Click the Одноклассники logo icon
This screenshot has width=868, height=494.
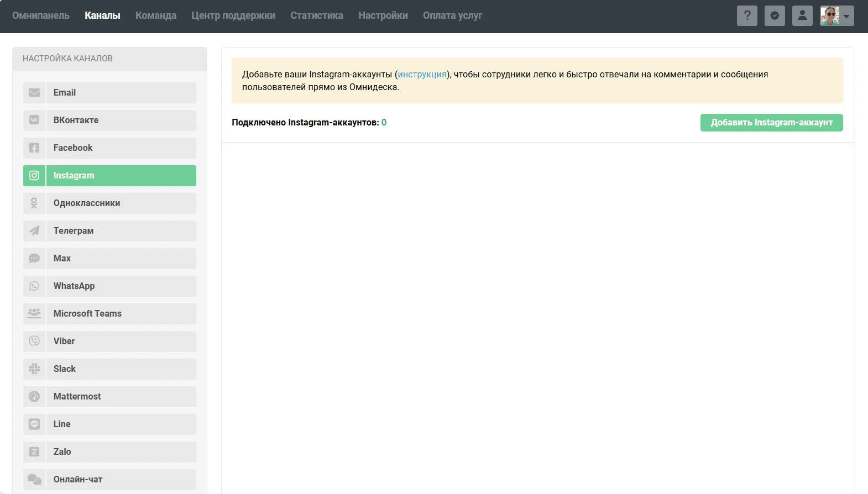click(34, 203)
